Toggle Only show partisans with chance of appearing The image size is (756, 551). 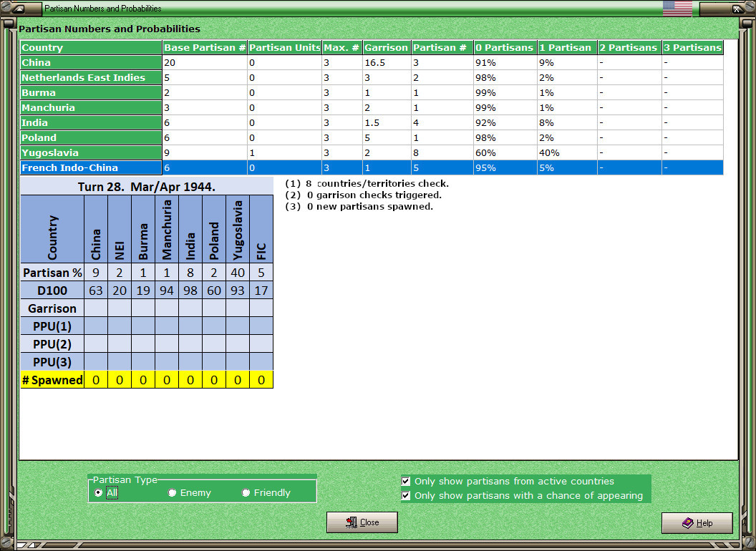pos(406,496)
